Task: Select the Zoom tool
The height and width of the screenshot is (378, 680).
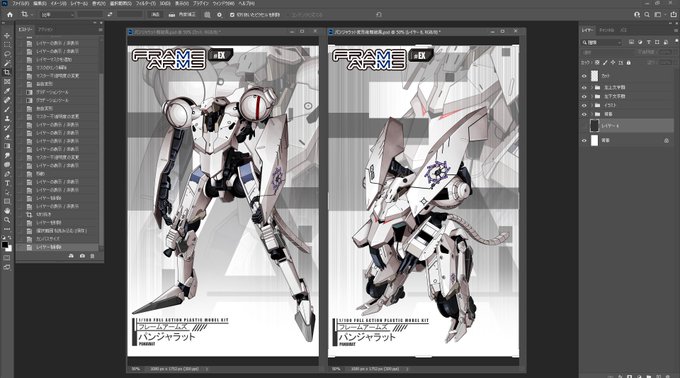Action: coord(7,220)
